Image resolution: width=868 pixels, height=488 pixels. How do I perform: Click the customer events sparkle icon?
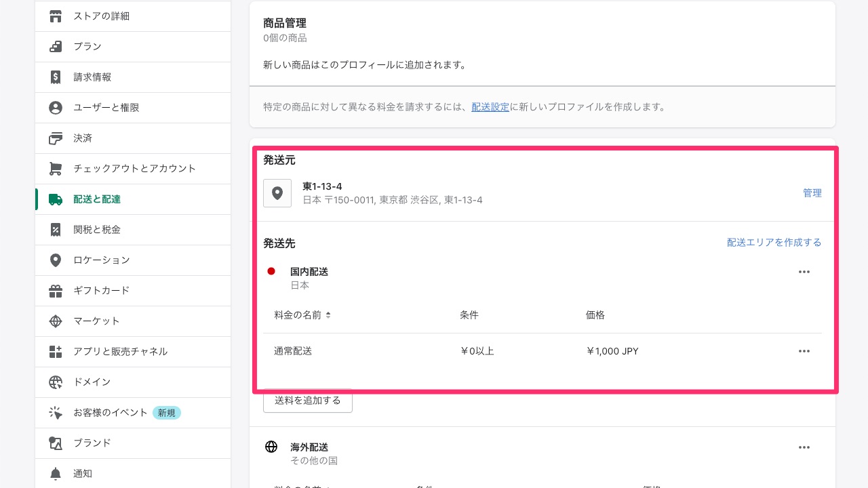tap(56, 413)
